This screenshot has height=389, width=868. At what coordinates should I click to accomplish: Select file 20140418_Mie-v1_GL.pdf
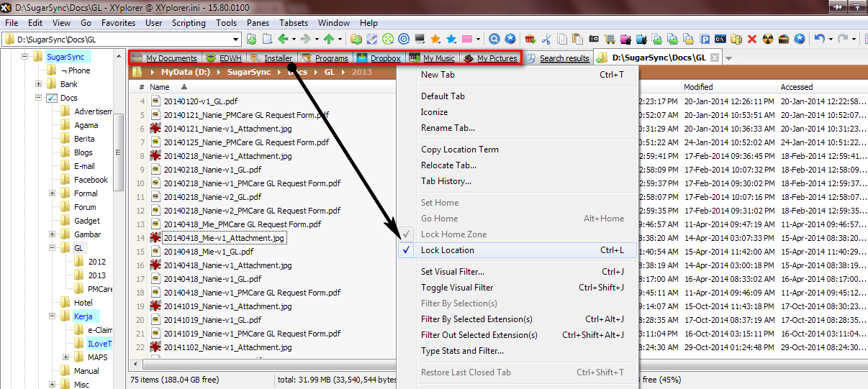pyautogui.click(x=208, y=252)
